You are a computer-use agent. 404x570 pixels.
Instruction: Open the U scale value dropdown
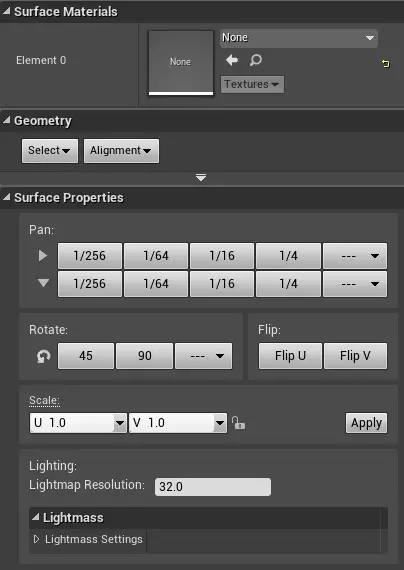[120, 423]
